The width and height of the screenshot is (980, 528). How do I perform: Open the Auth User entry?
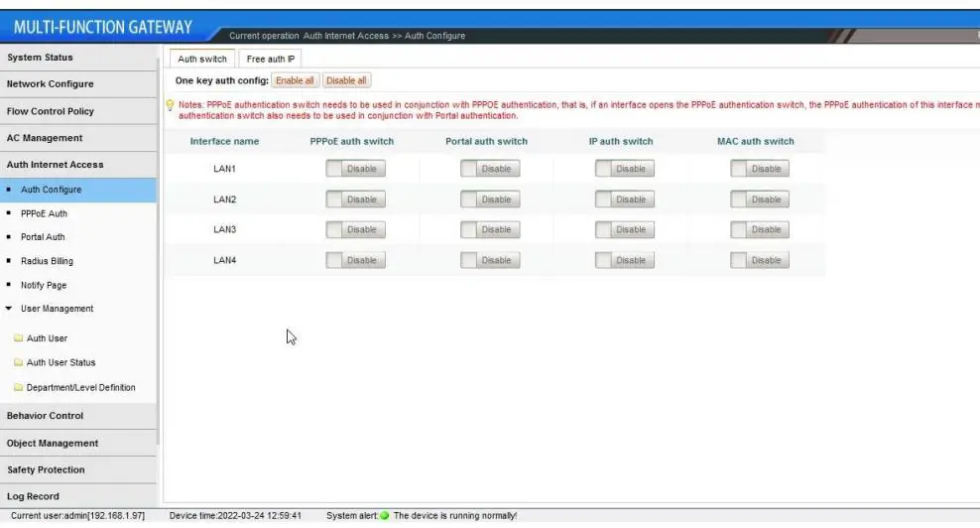tap(47, 338)
